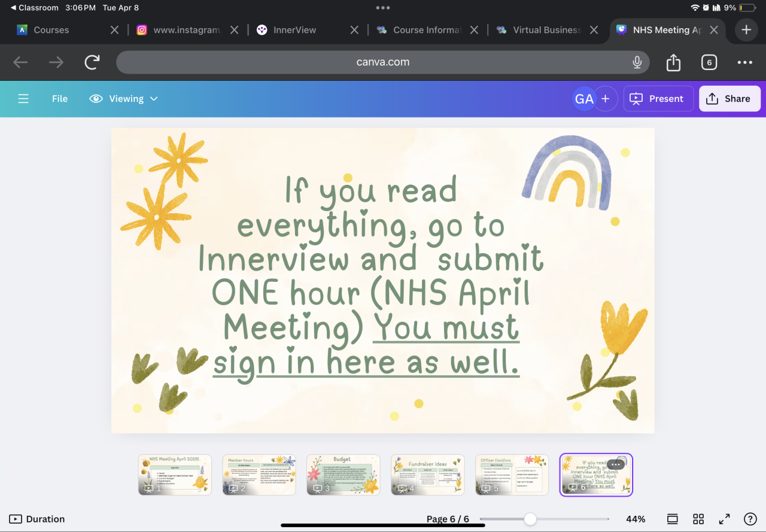Tap the microphone in address bar
Image resolution: width=766 pixels, height=532 pixels.
637,62
